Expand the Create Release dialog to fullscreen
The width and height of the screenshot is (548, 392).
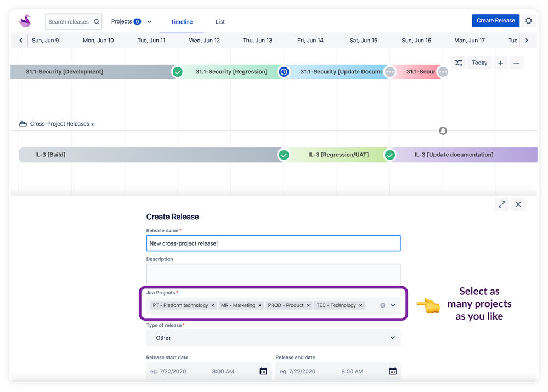[501, 204]
